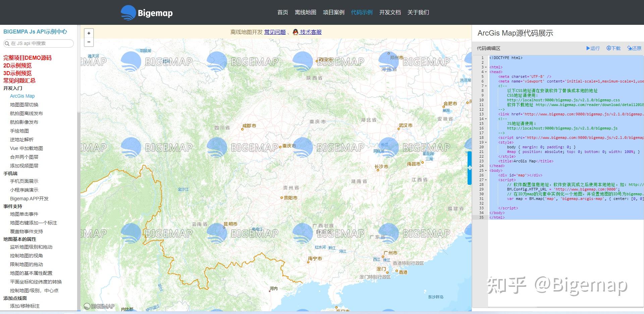Select 地图单击事件 example in sidebar
This screenshot has width=644, height=314.
24,214
